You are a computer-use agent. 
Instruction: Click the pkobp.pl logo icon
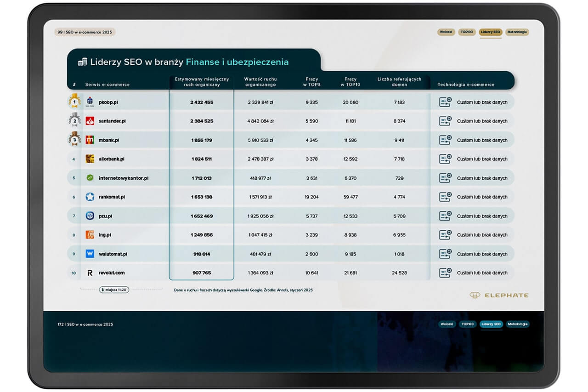(x=90, y=102)
